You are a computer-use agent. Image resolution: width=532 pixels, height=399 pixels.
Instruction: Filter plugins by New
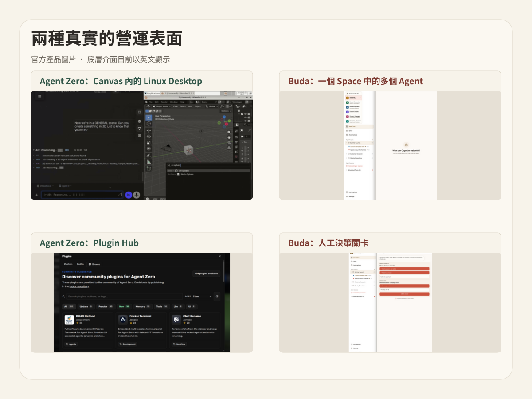coord(124,306)
